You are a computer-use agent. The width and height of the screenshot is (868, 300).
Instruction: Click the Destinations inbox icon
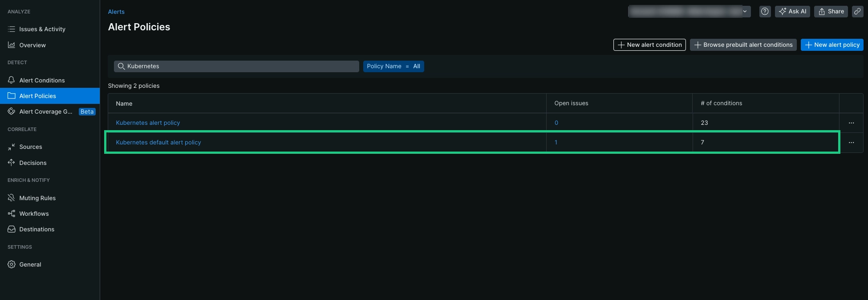pyautogui.click(x=12, y=229)
